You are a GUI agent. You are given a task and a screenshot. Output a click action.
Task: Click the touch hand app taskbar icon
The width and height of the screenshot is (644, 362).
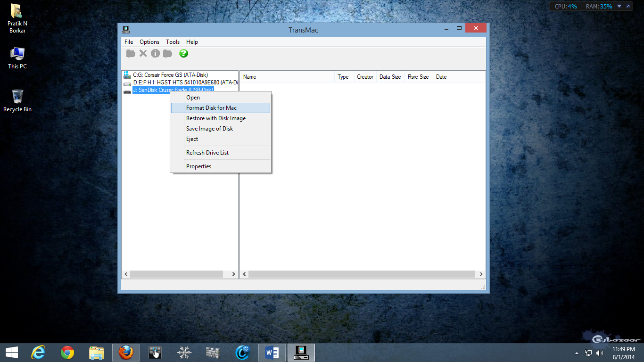point(155,353)
